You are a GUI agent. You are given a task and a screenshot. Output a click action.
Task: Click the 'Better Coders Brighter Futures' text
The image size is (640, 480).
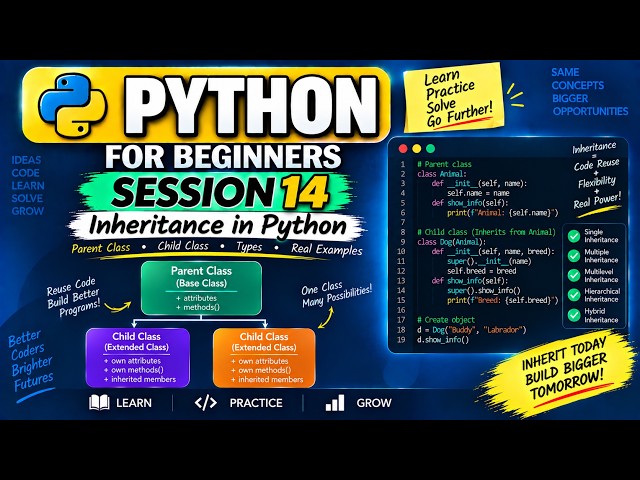(x=31, y=361)
